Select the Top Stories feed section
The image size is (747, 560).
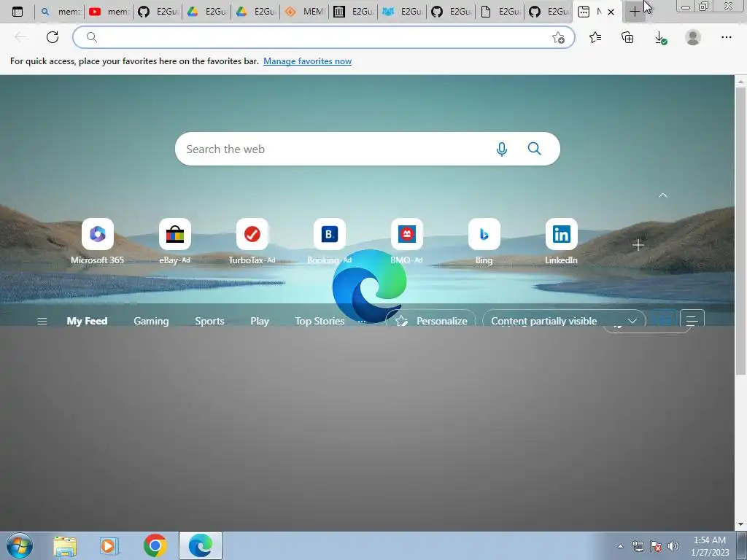click(320, 321)
